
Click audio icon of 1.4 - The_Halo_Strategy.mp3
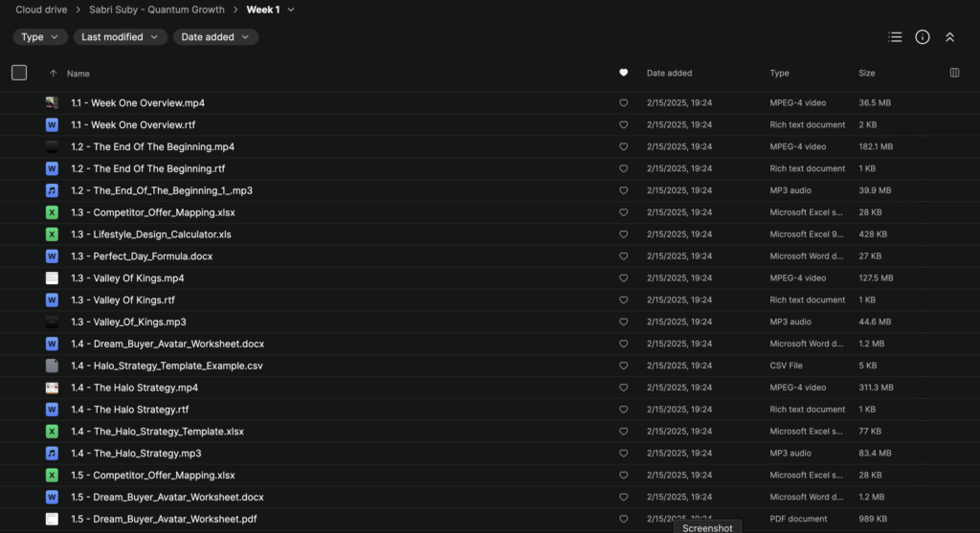point(52,453)
